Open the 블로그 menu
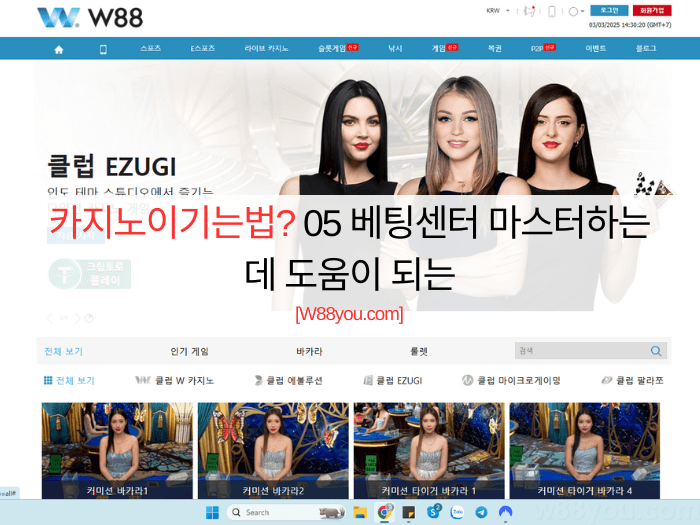The height and width of the screenshot is (525, 700). pyautogui.click(x=646, y=48)
